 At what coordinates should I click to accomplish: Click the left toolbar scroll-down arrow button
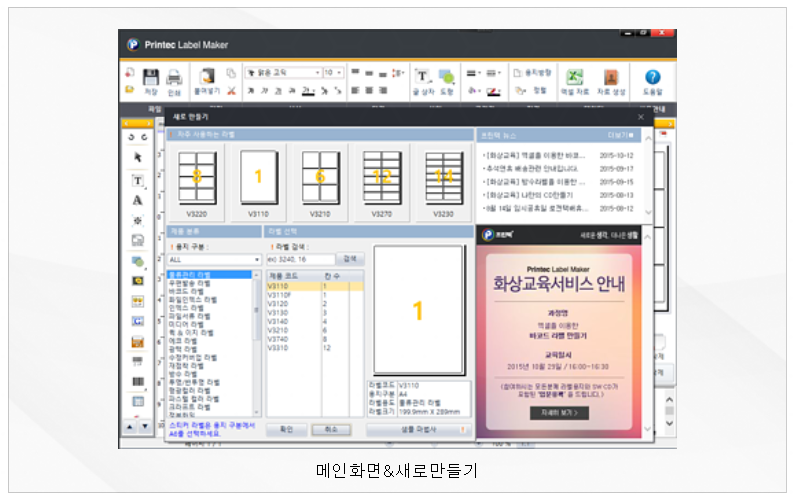pyautogui.click(x=145, y=427)
